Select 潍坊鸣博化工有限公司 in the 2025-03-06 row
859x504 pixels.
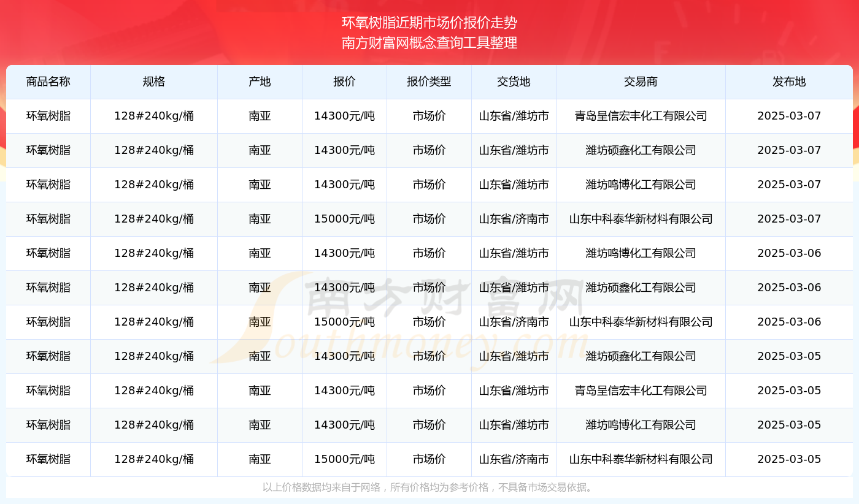coord(641,253)
